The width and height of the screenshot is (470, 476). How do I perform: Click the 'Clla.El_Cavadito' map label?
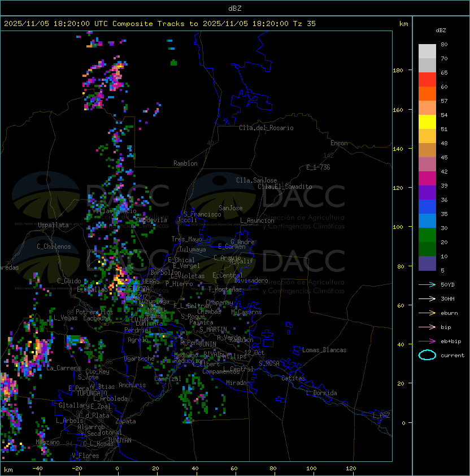285,187
